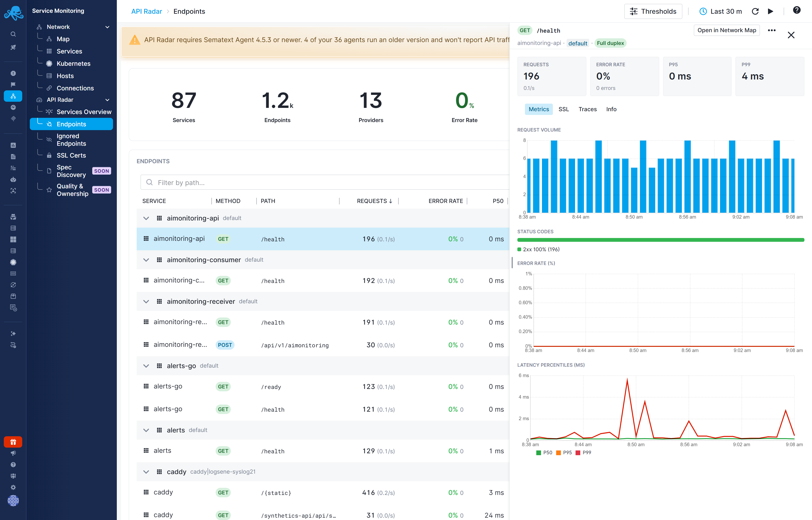Open the caddy /{static} endpoint row
The height and width of the screenshot is (520, 812).
pos(323,492)
